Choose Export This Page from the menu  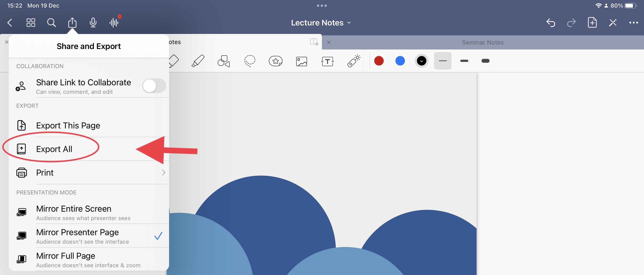pyautogui.click(x=68, y=125)
